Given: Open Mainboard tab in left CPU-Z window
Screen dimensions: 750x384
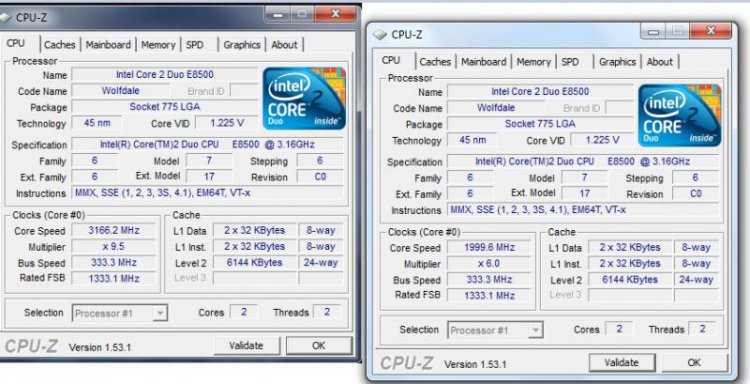Looking at the screenshot, I should (x=108, y=44).
